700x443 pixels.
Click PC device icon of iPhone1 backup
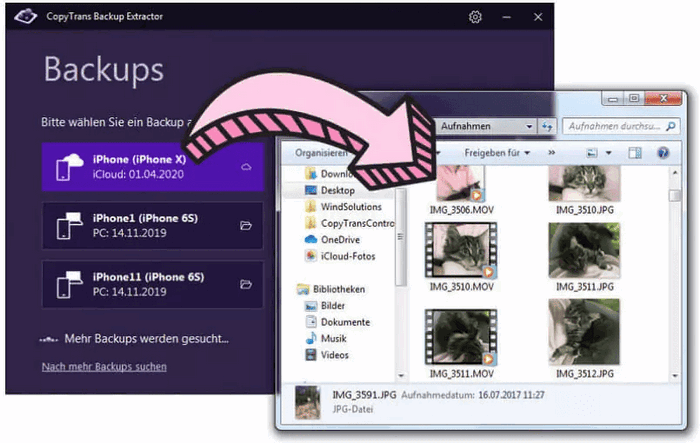[69, 226]
